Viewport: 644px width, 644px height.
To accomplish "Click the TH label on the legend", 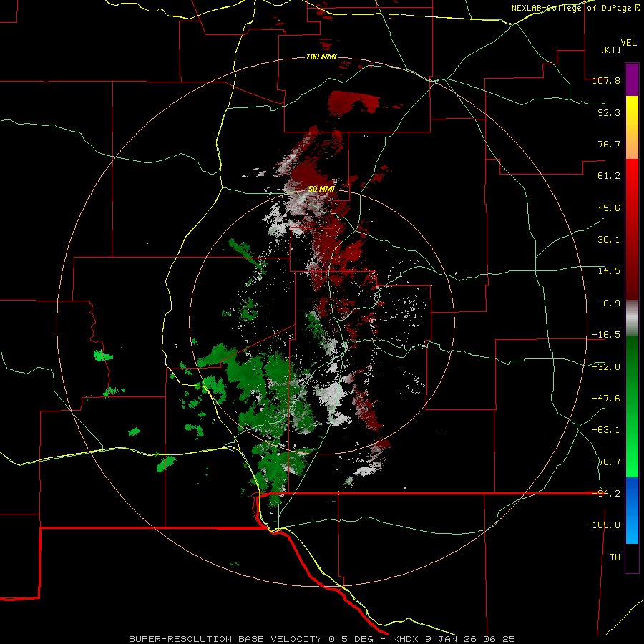I will pyautogui.click(x=615, y=557).
